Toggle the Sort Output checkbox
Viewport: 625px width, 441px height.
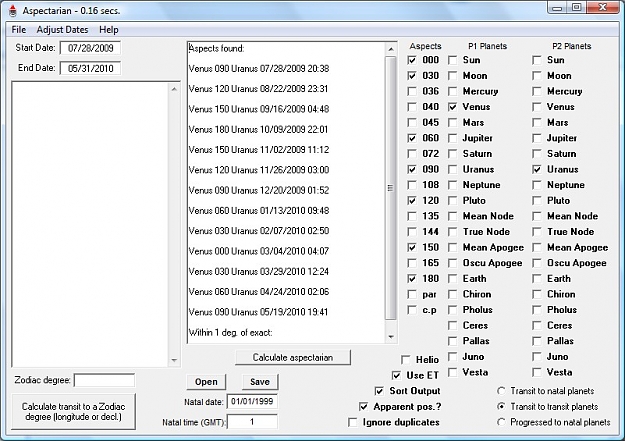click(x=379, y=391)
